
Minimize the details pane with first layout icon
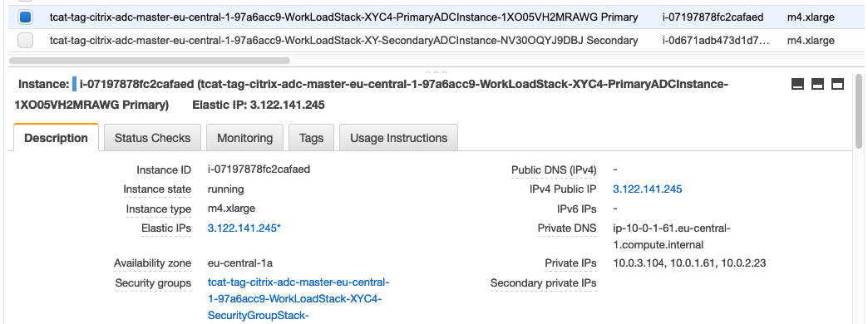coord(797,84)
